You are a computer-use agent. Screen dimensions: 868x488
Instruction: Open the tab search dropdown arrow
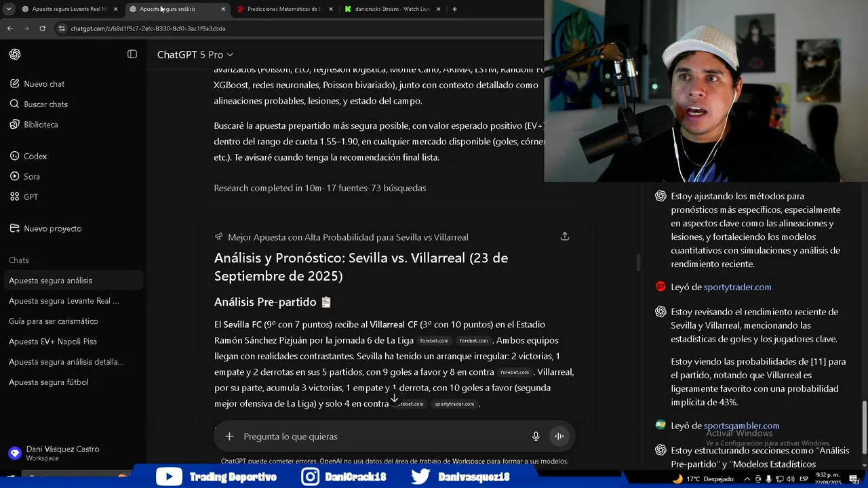9,9
